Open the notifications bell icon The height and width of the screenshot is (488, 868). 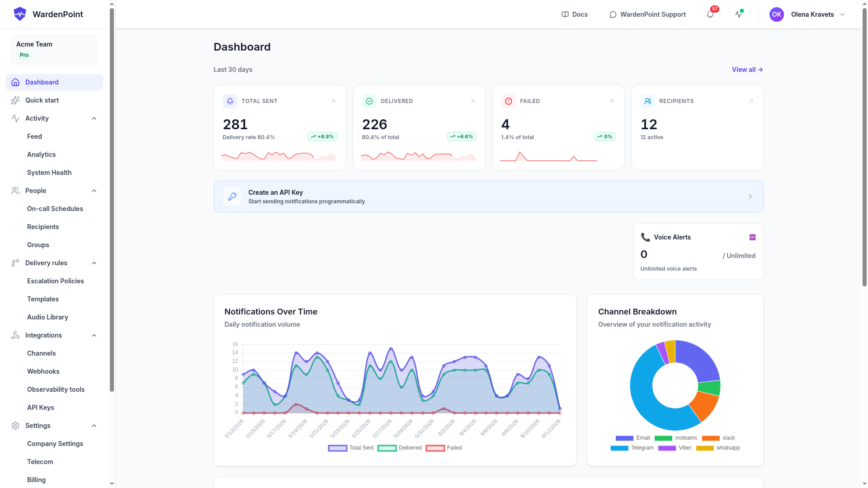point(710,14)
